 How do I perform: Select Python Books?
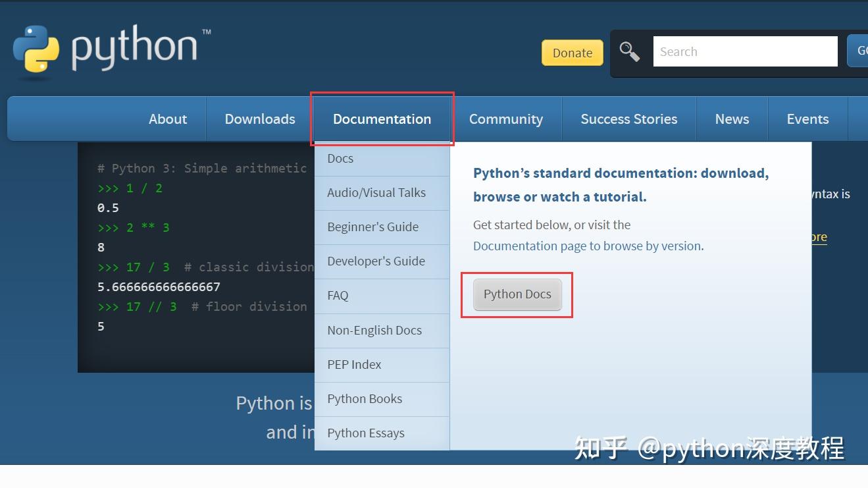[365, 398]
